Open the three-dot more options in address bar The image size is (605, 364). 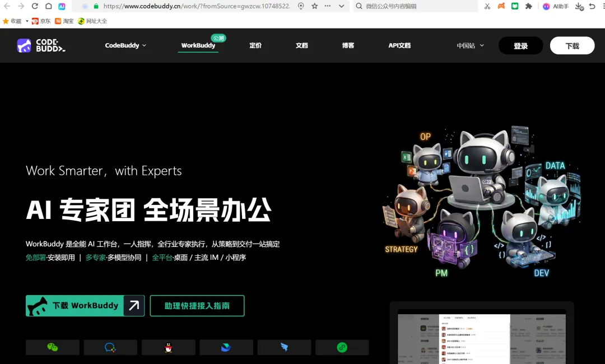pyautogui.click(x=328, y=6)
